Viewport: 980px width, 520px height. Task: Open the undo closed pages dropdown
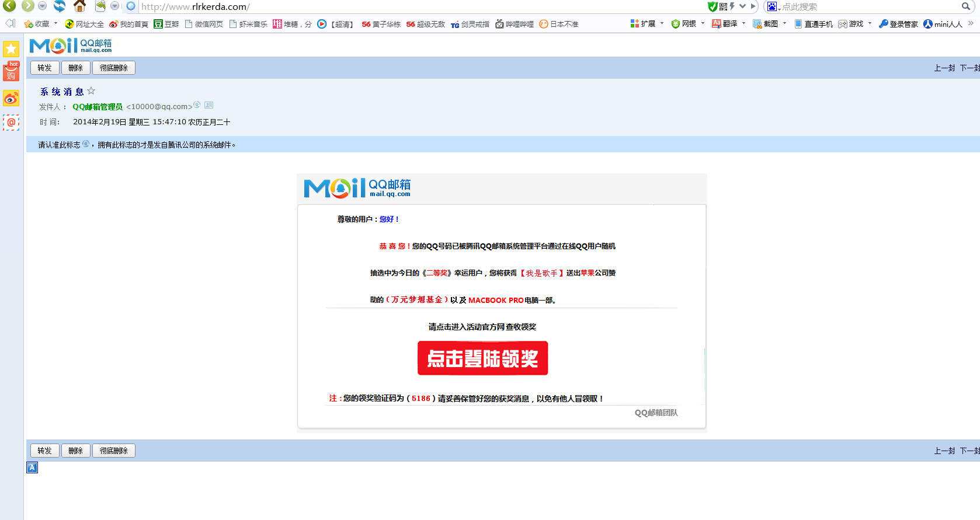coord(114,6)
